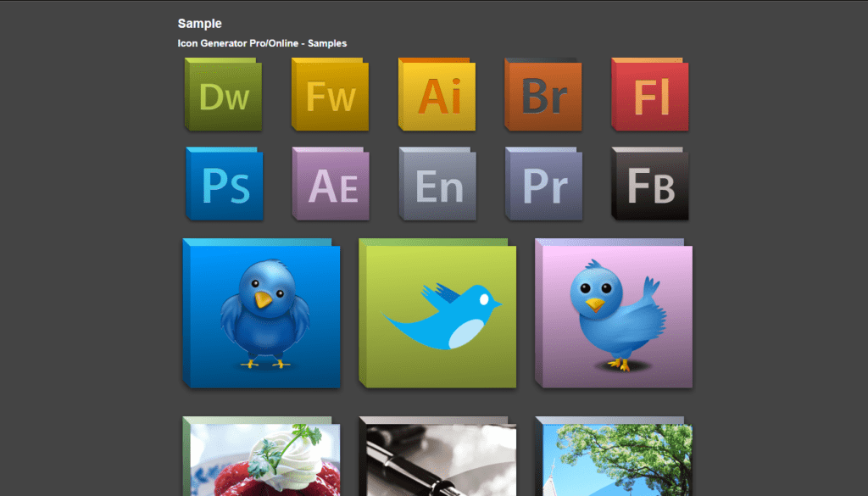Select the yellow Ai folder icon sample
The image size is (868, 496).
pos(437,95)
